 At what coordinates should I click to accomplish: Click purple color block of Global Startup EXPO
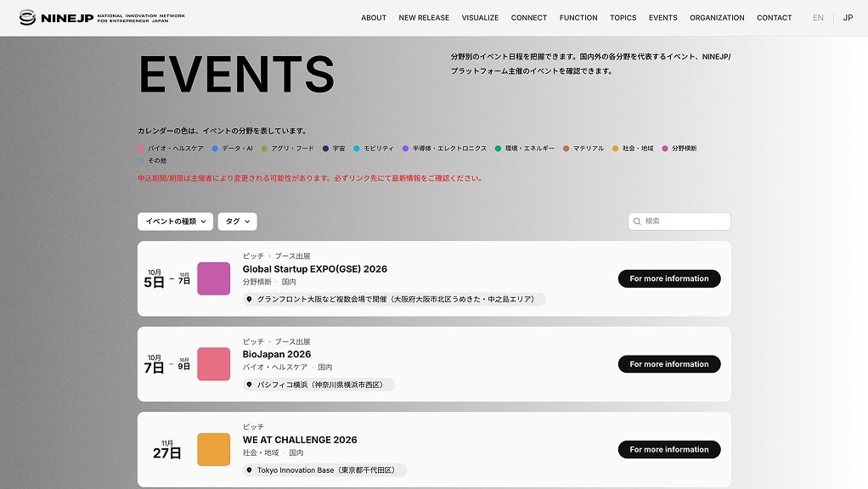[x=214, y=278]
